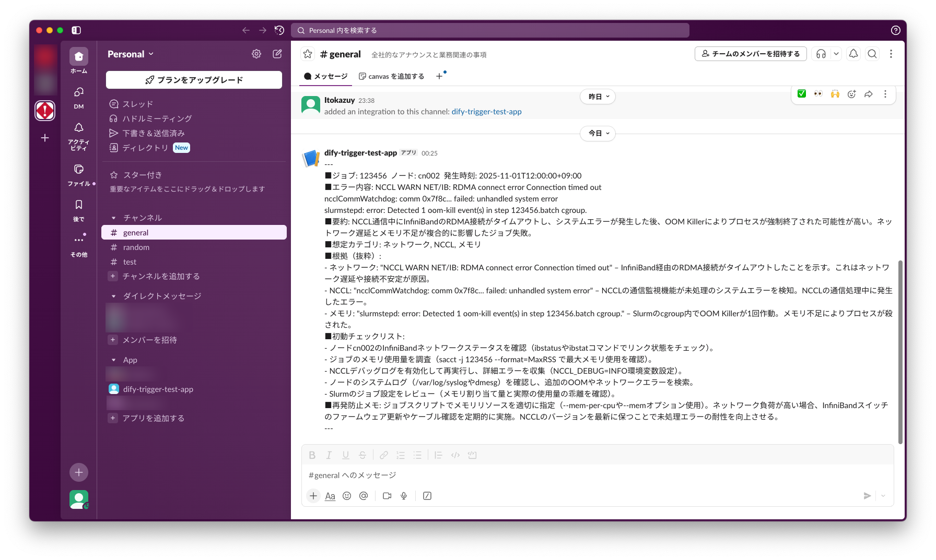Image resolution: width=936 pixels, height=560 pixels.
Task: Click the new message compose icon
Action: click(x=277, y=54)
